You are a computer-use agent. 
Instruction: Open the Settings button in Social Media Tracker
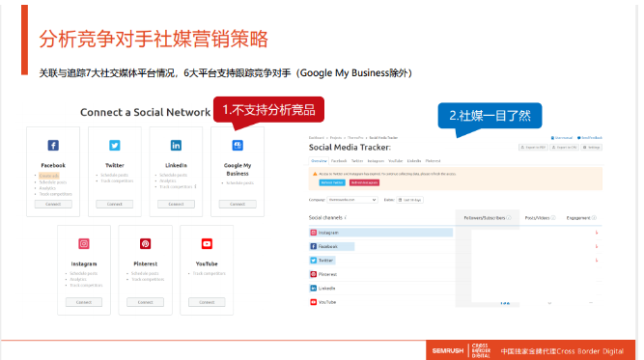(x=592, y=148)
